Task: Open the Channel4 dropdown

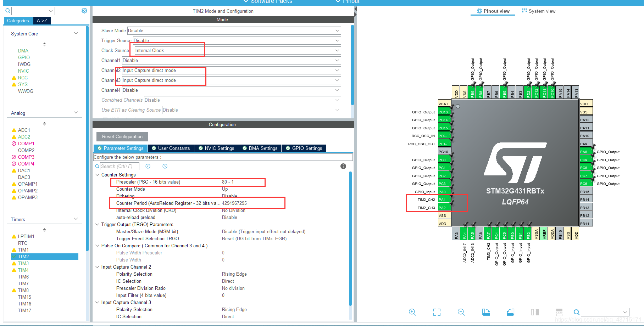Action: pos(232,90)
